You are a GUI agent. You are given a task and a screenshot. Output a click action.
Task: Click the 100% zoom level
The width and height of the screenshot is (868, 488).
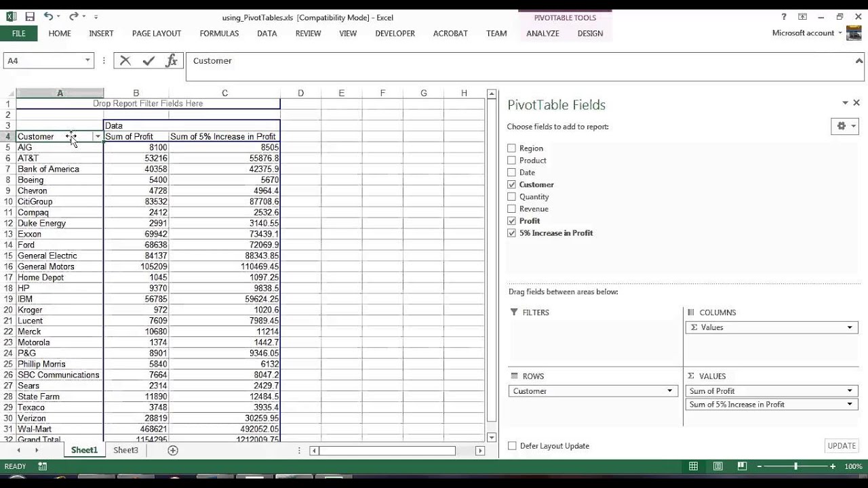click(853, 466)
